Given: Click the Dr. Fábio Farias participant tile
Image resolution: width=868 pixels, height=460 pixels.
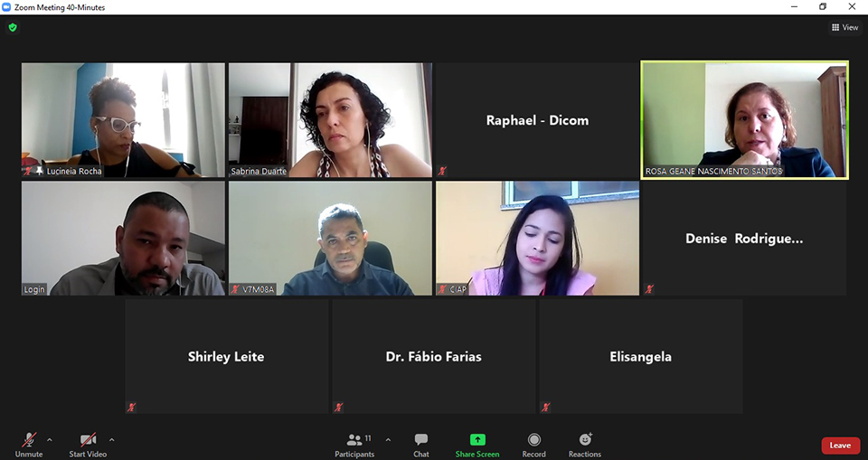Looking at the screenshot, I should 433,356.
